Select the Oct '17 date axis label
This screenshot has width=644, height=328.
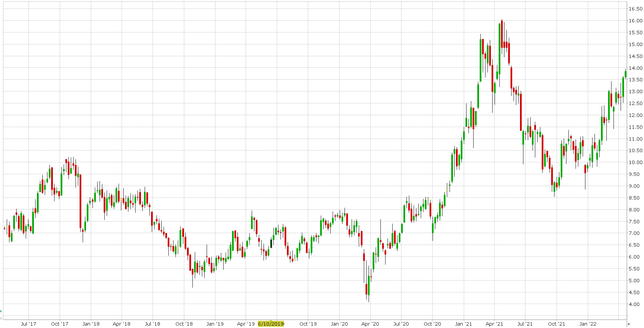(x=60, y=324)
